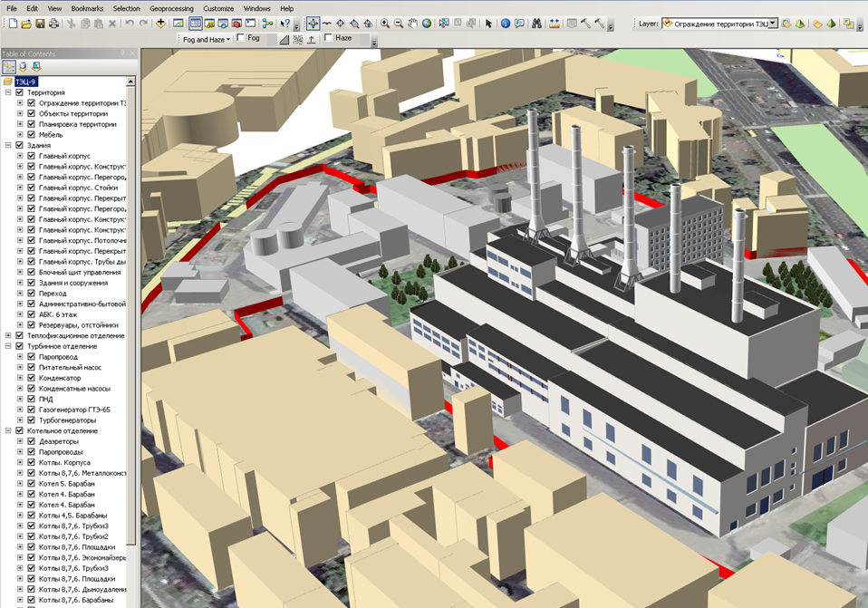
Task: Uncheck the Мебель layer checkbox
Action: tap(31, 135)
